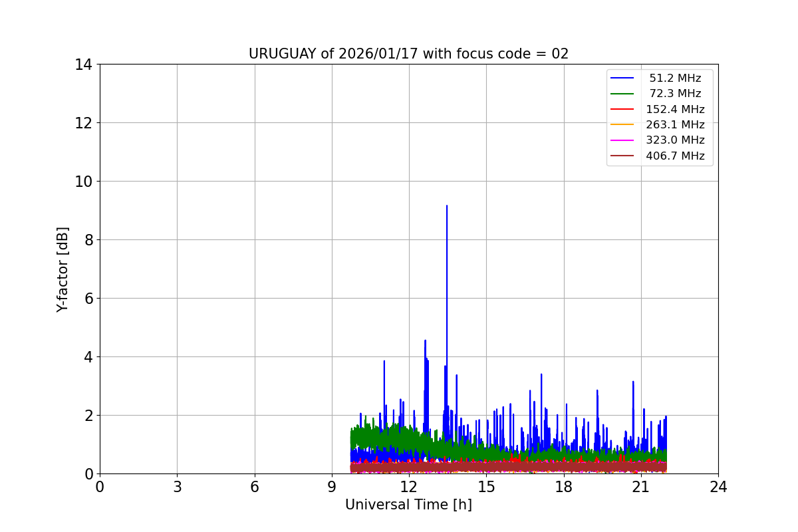Click the Y-factor [dB] axis label
The height and width of the screenshot is (532, 798).
[x=63, y=269]
